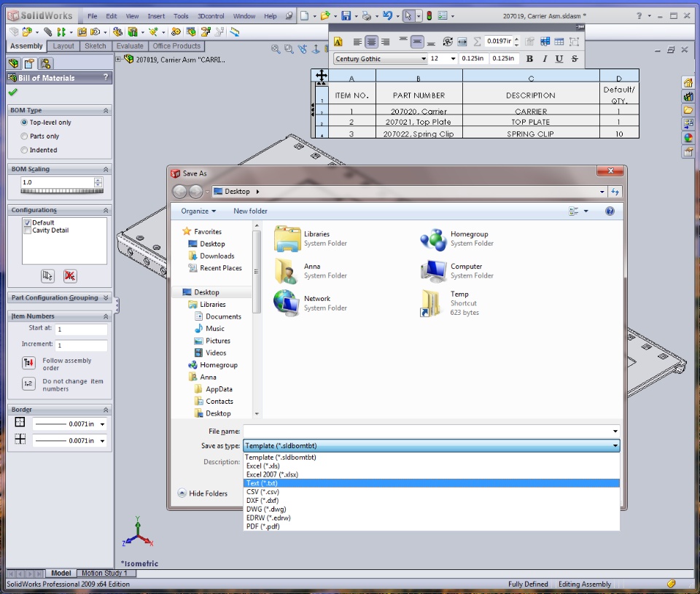
Task: Switch to the Sketch tab
Action: click(x=95, y=46)
